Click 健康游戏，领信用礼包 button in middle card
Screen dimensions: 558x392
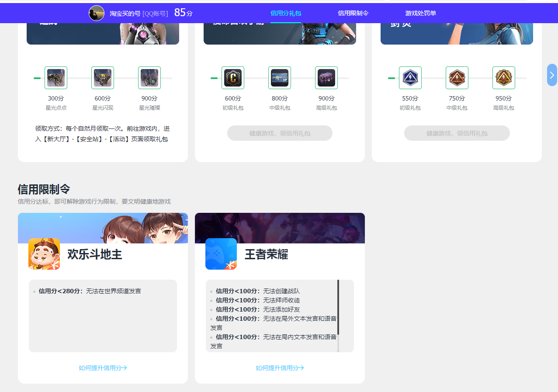(280, 133)
